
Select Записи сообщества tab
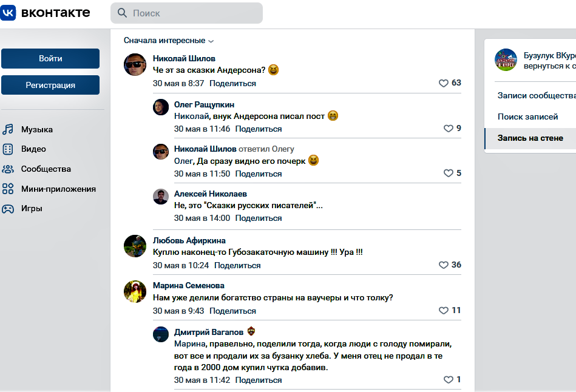click(536, 95)
